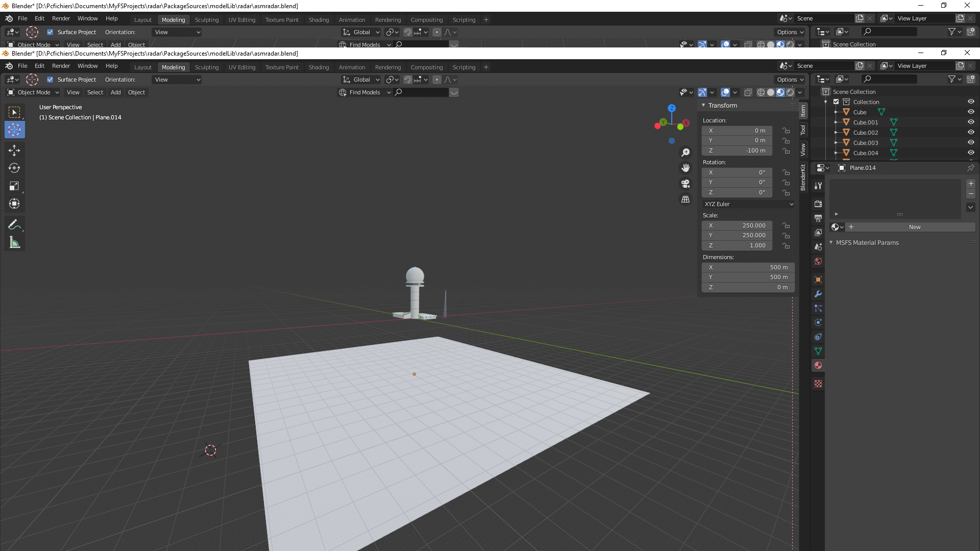
Task: Open the Object properties orange square icon
Action: [x=818, y=280]
